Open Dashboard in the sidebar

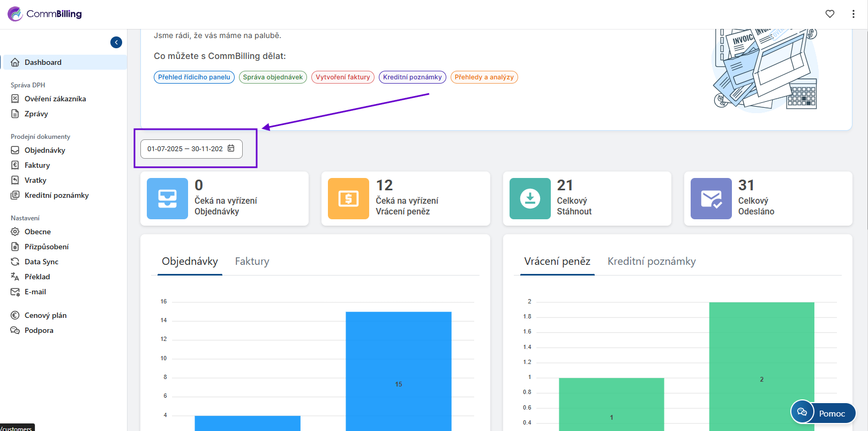point(43,62)
